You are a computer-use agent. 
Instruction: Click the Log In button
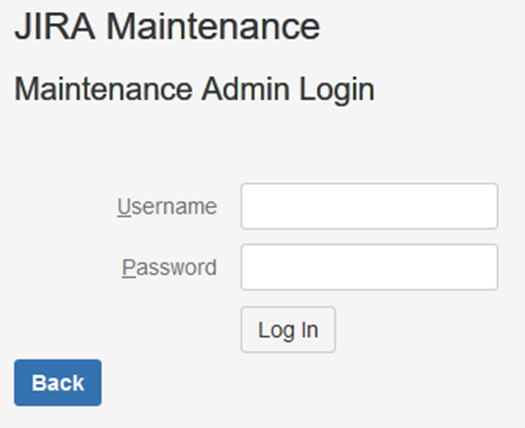(x=288, y=330)
